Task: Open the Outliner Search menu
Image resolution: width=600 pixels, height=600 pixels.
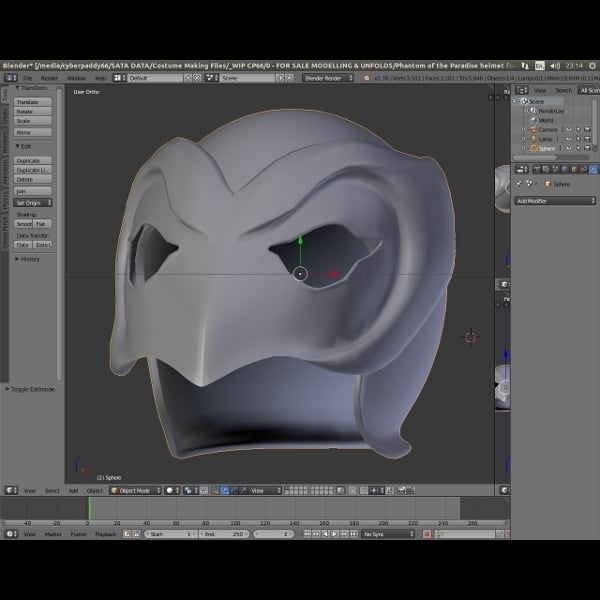Action: 563,91
